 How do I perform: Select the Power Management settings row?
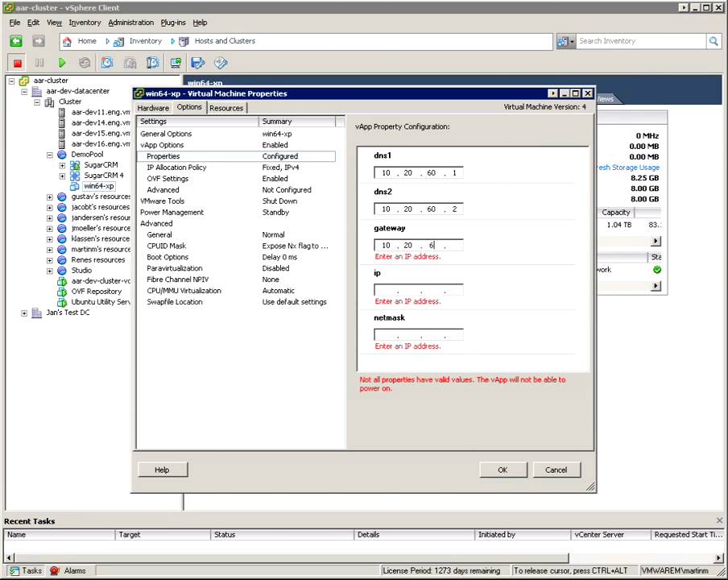(236, 212)
